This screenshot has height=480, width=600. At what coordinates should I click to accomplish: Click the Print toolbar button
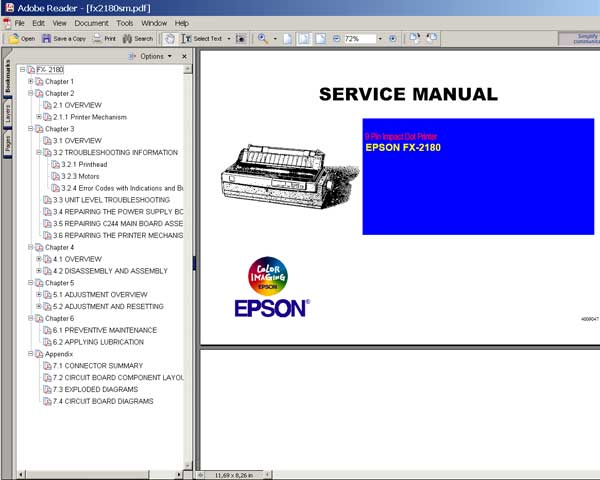click(x=104, y=39)
